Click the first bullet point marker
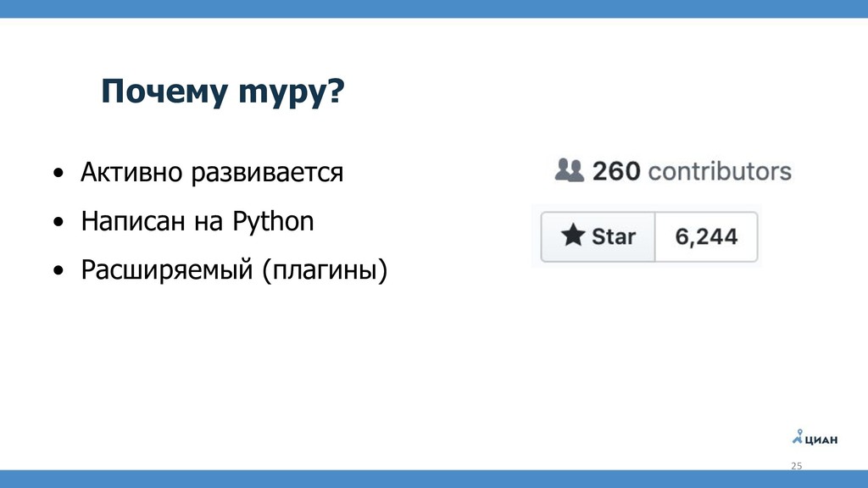868x488 pixels. coord(58,173)
